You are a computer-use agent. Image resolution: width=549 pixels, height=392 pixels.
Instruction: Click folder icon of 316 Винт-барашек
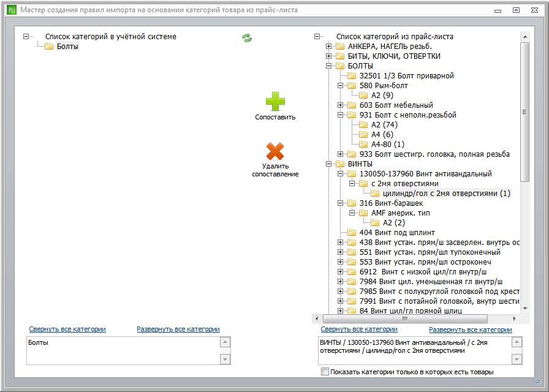(x=352, y=203)
